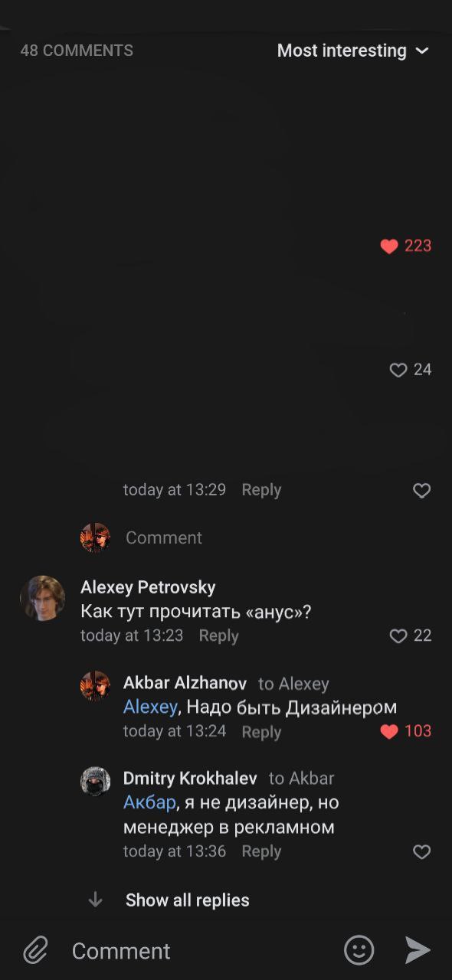
Task: Reply to Alexey Petrovsky's comment
Action: 218,635
